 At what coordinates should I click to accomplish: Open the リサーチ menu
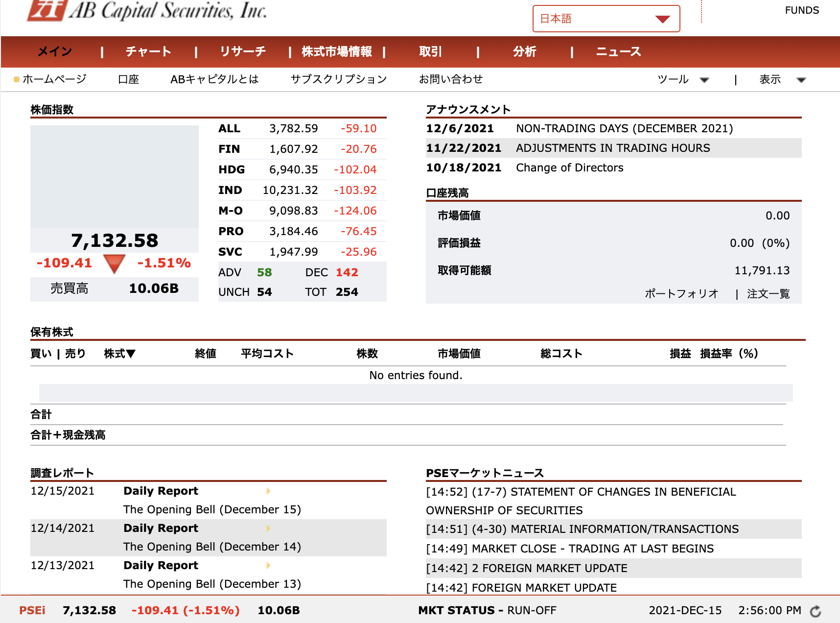tap(243, 51)
